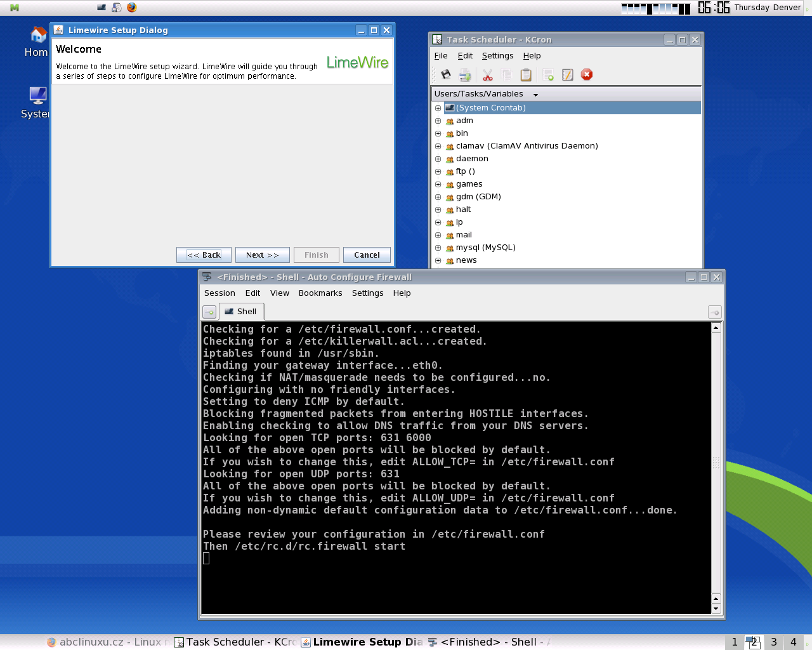Click the clock in the top panel
The image size is (812, 650).
(x=714, y=8)
